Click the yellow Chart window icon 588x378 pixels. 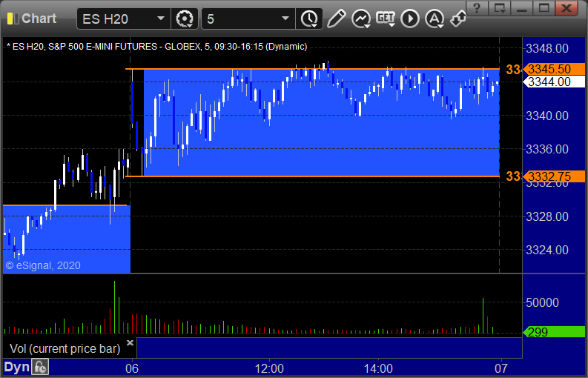[13, 19]
